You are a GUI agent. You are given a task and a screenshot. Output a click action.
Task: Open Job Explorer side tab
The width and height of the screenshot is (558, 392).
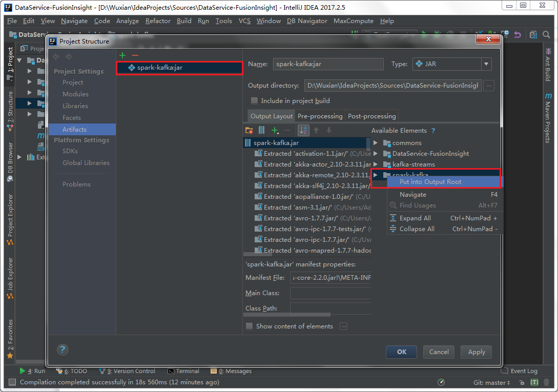point(10,278)
